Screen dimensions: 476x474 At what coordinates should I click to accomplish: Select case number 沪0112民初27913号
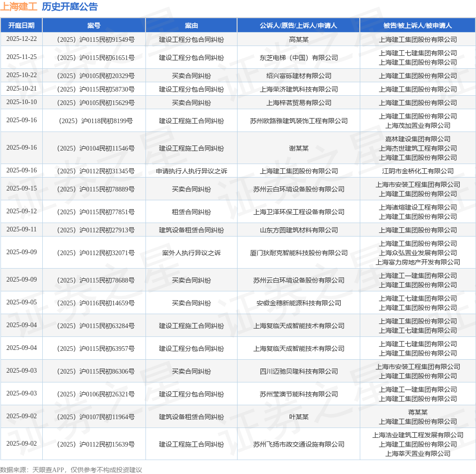coord(96,230)
